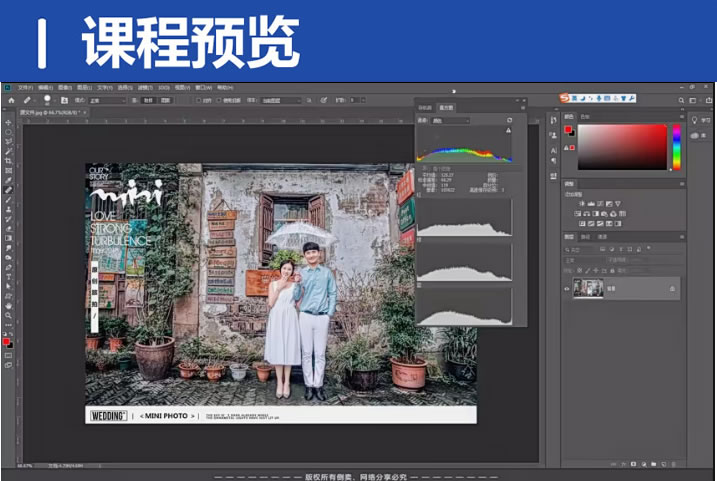717x481 pixels.
Task: Open the Edit Toolbar three-dots button
Action: click(x=8, y=325)
